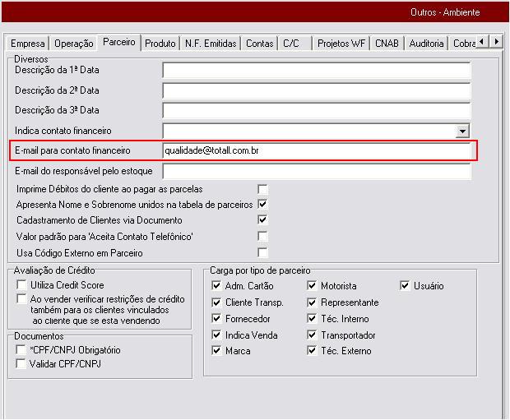This screenshot has width=510, height=420.
Task: Uncheck the Fornecedor partner type
Action: point(216,319)
